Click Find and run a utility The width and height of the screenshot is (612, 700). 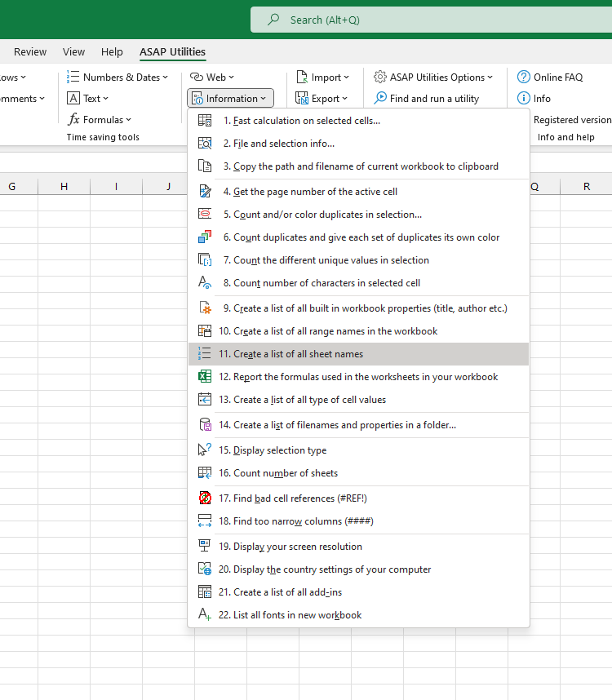426,98
